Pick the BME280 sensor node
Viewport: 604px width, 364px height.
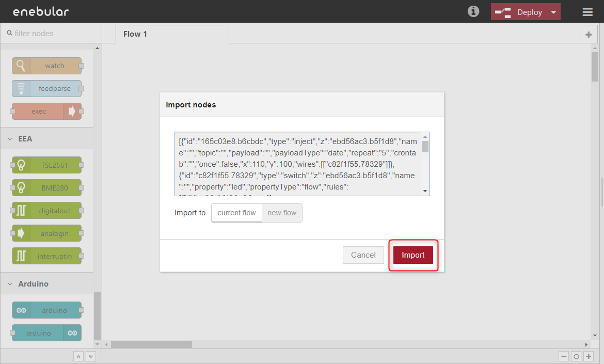[47, 188]
